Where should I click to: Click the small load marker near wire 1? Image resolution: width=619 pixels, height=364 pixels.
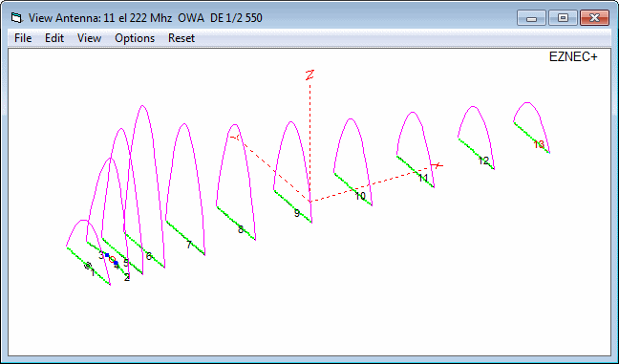click(x=88, y=266)
